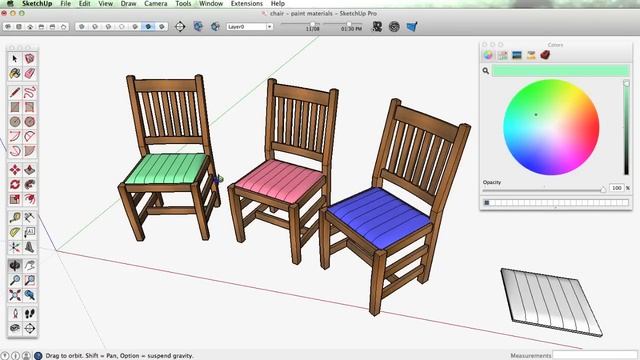Activate the Move tool

(x=15, y=170)
